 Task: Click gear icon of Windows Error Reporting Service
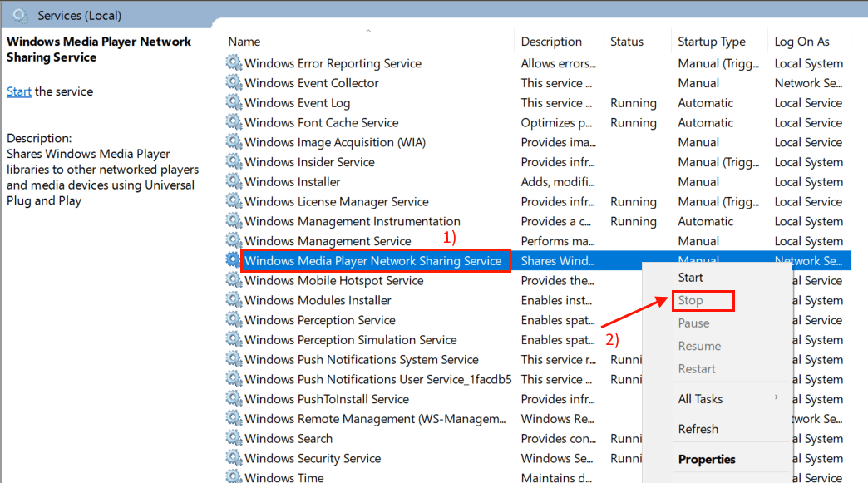[234, 62]
